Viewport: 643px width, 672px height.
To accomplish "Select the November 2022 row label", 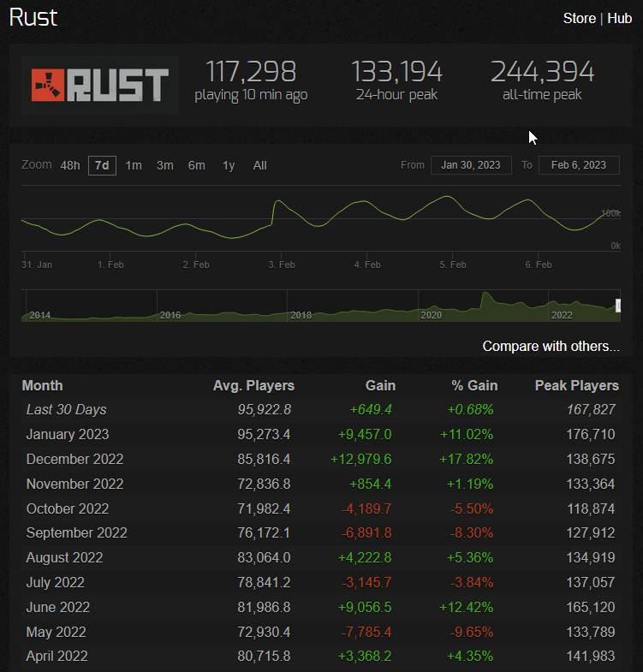I will [x=75, y=485].
